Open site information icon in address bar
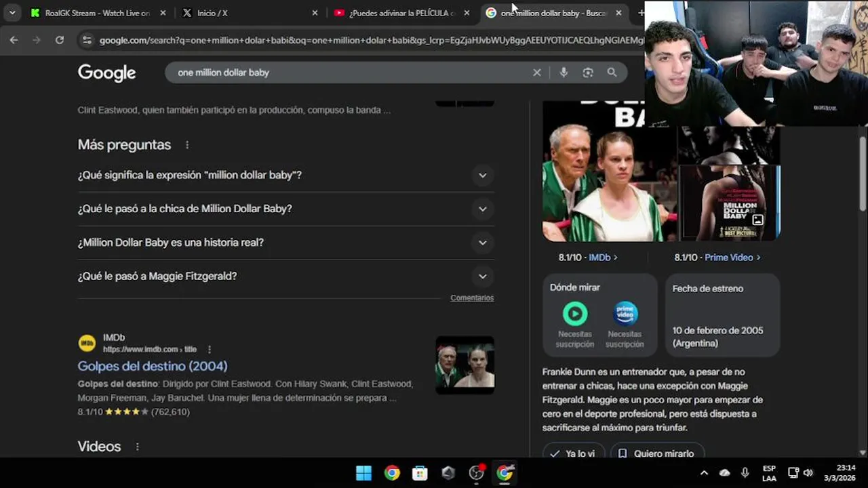The width and height of the screenshot is (868, 488). pos(86,40)
